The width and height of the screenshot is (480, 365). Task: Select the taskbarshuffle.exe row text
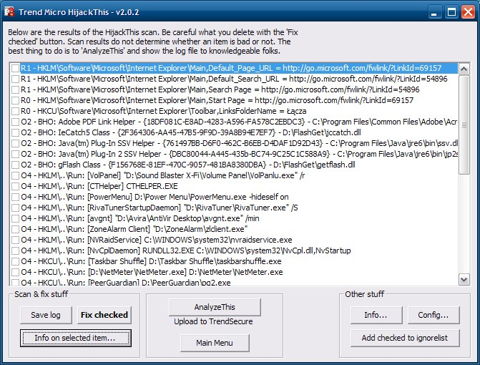pyautogui.click(x=151, y=261)
